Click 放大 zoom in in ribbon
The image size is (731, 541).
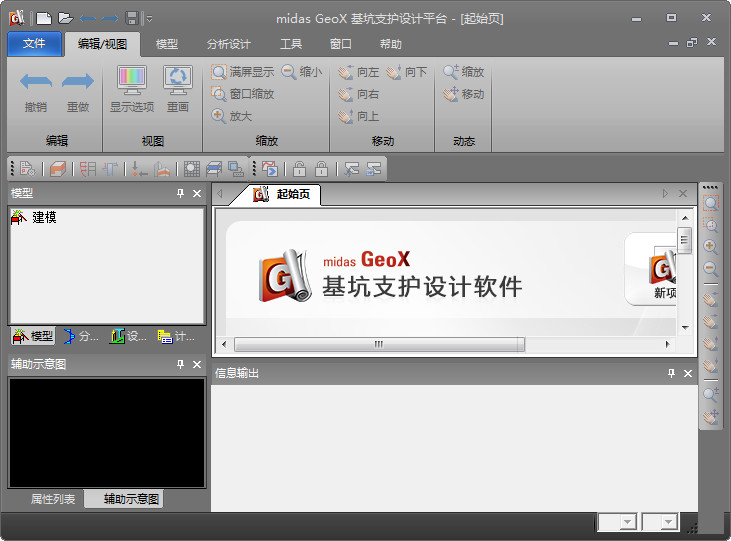(x=232, y=116)
